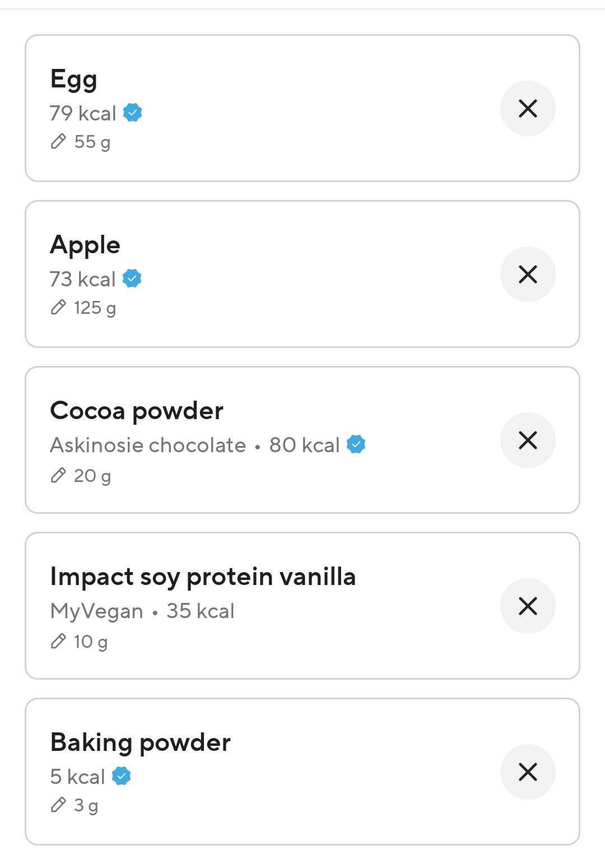Click verified badge after 80 kcal

(x=356, y=444)
